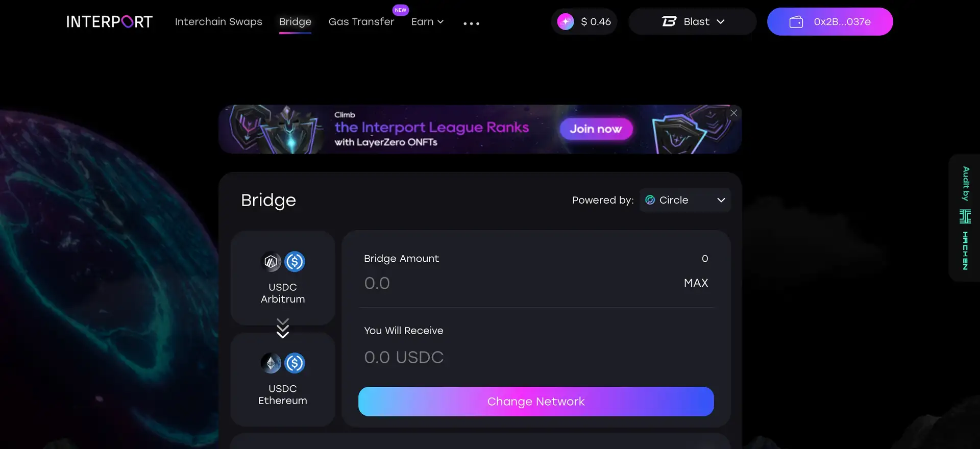Swap direction with double chevron arrows
This screenshot has width=980, height=449.
tap(282, 328)
